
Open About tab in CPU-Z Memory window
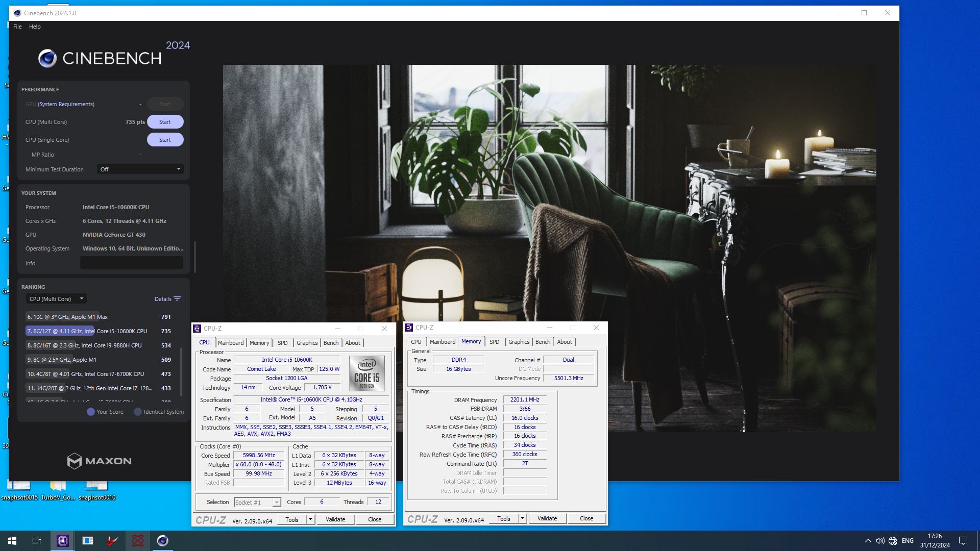pyautogui.click(x=565, y=342)
